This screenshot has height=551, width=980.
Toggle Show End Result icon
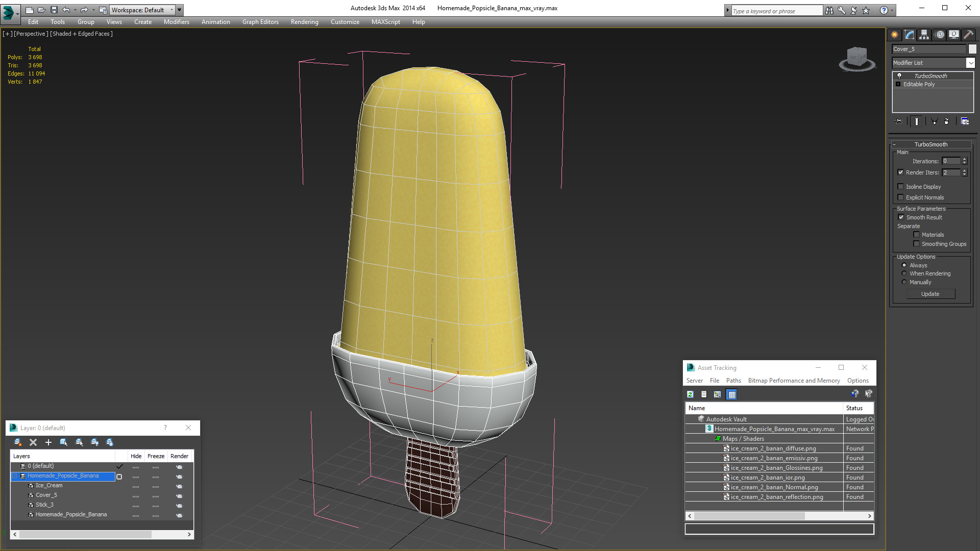(917, 121)
